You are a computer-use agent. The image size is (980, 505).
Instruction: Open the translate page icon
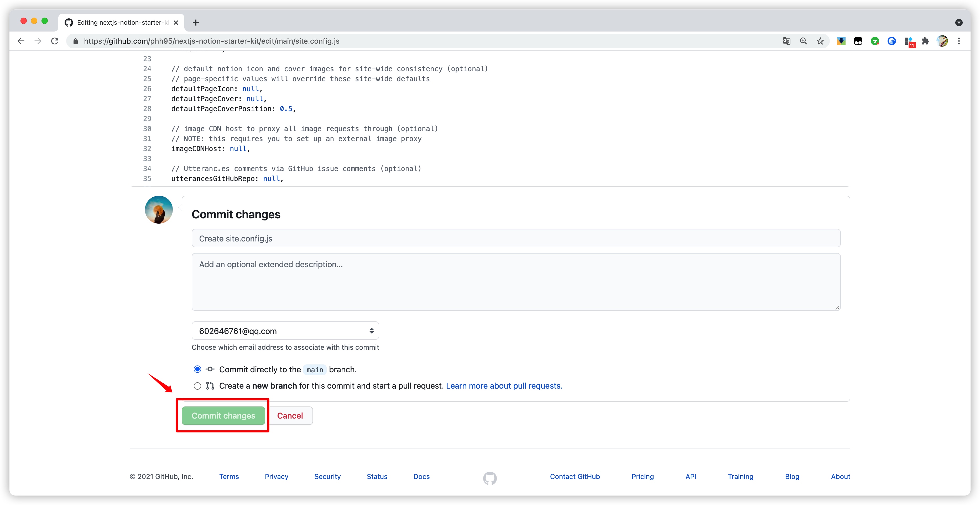786,41
